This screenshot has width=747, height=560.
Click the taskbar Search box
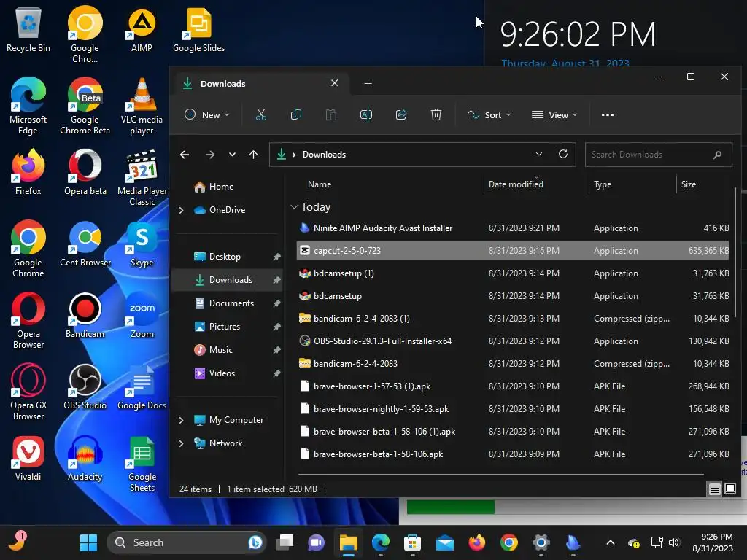pos(186,542)
